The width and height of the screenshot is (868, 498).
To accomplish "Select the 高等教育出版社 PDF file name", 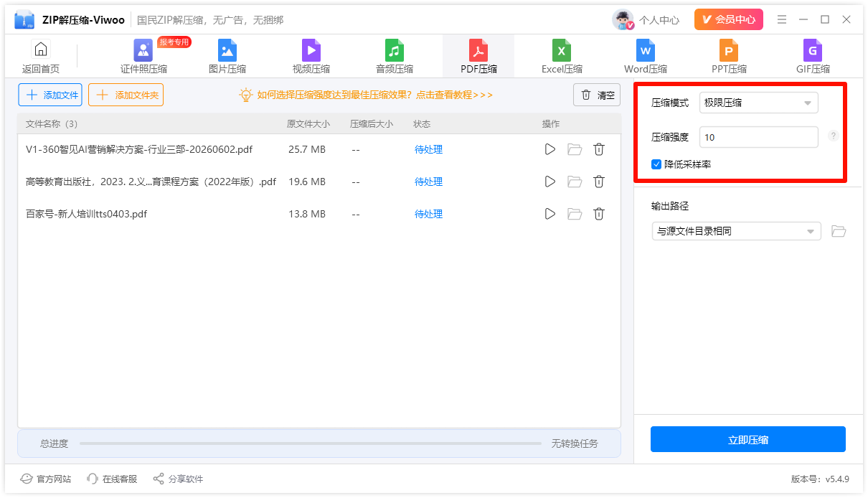I will 151,182.
